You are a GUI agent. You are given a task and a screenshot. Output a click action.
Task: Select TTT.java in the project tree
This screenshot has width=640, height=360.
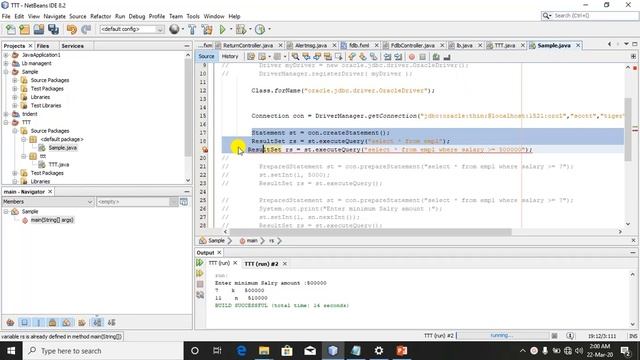point(59,164)
